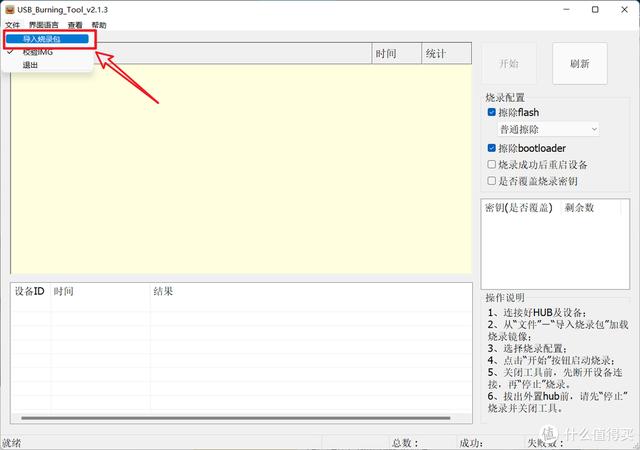Click the 成功 status bar field

[x=471, y=443]
